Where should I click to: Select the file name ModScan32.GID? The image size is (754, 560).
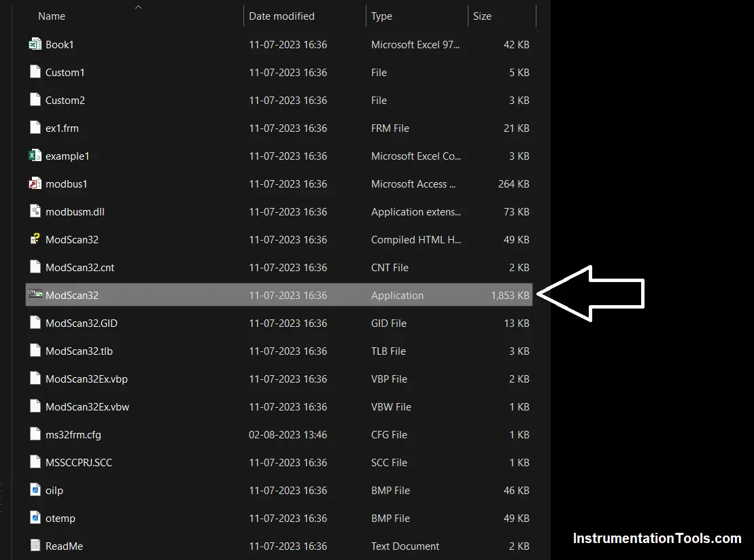pos(82,323)
